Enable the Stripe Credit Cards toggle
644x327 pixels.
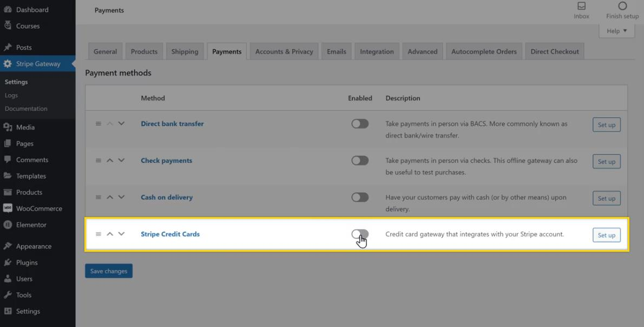point(360,234)
